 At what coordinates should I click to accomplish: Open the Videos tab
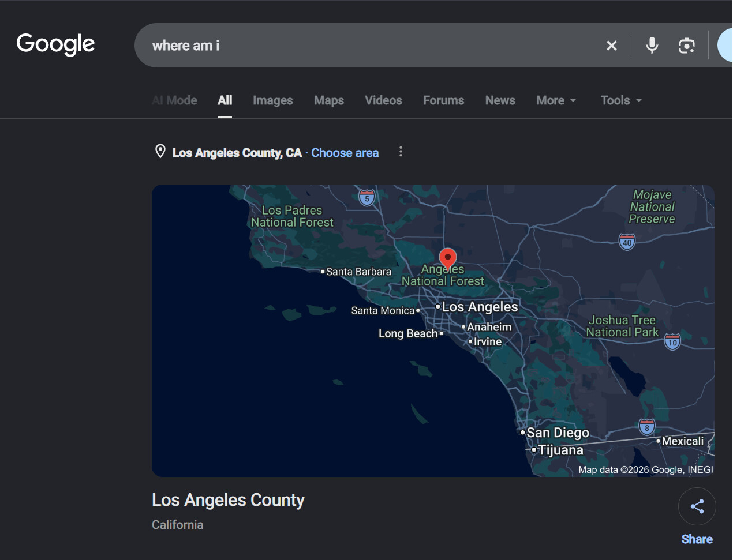(x=383, y=100)
